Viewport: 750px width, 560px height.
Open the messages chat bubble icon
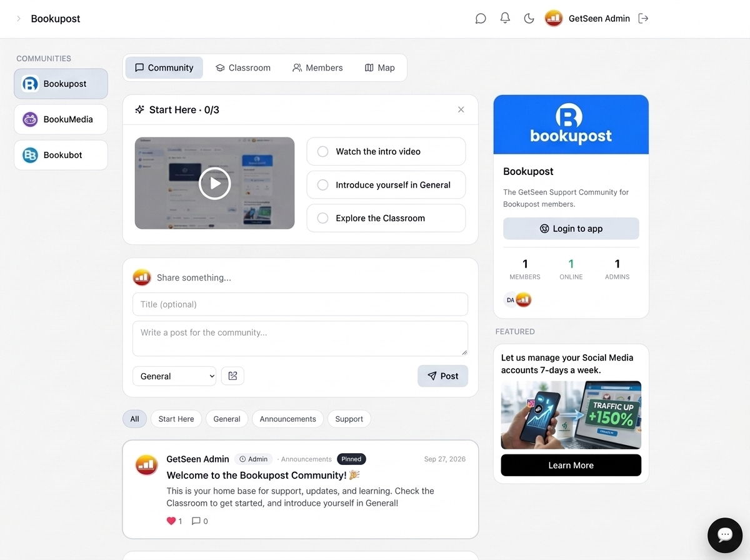[x=481, y=19]
